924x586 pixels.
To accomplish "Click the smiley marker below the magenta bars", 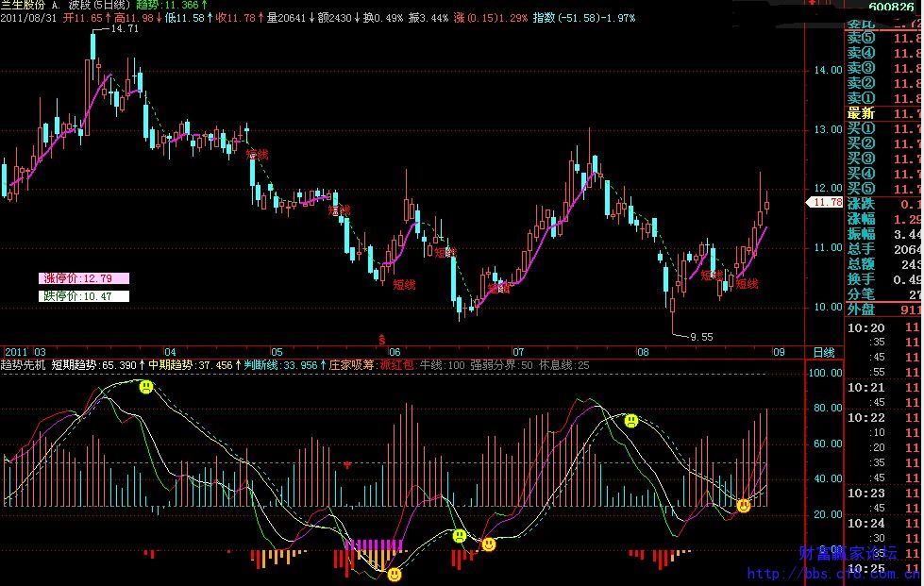I will coord(395,574).
